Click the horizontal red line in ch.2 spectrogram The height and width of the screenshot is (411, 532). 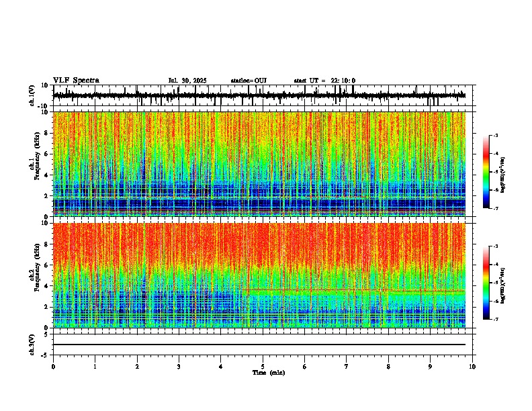(353, 290)
